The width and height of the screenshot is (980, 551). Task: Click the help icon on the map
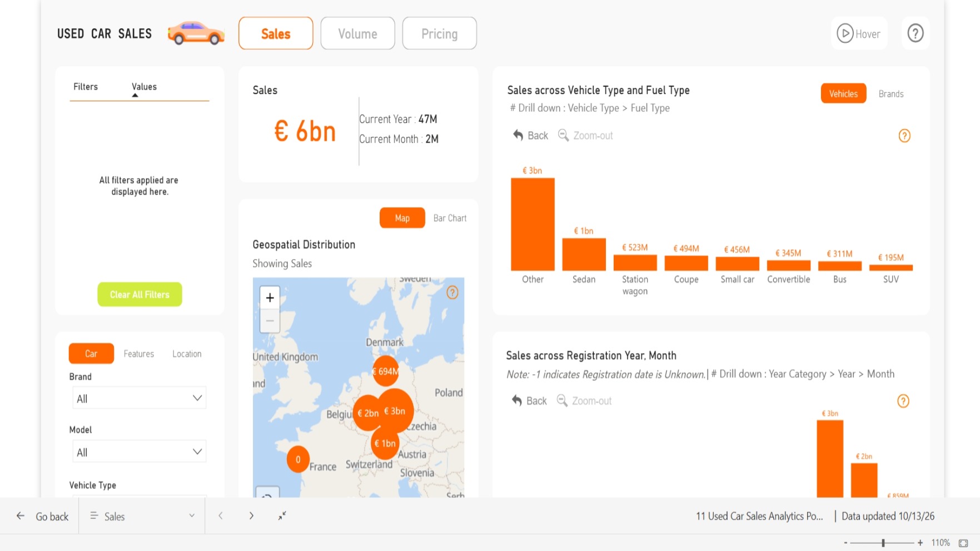click(x=452, y=292)
